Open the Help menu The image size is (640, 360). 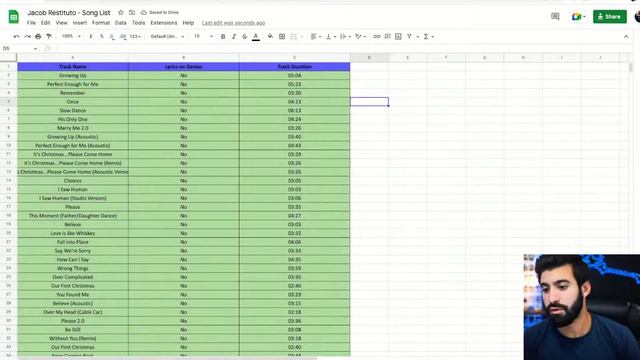point(188,23)
